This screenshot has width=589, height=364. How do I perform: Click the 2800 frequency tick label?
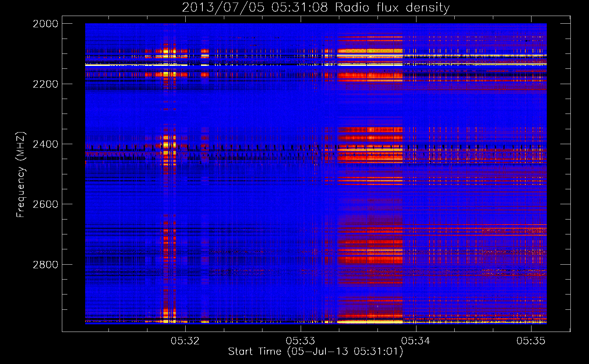pos(46,265)
